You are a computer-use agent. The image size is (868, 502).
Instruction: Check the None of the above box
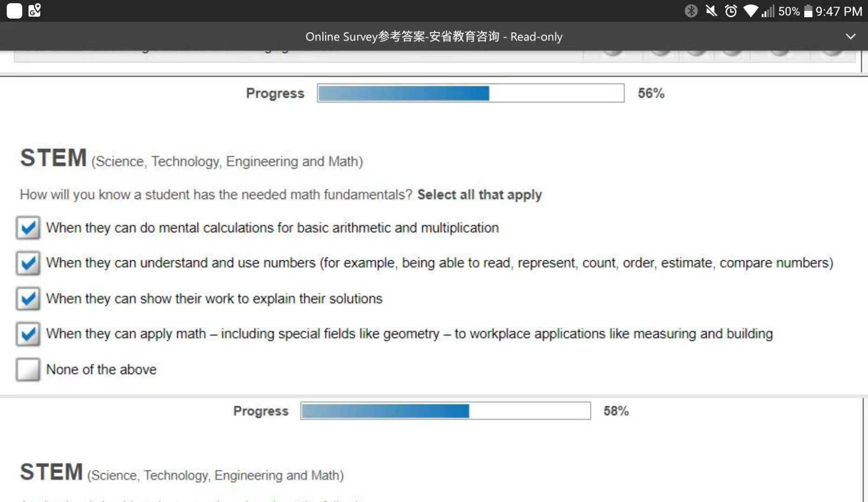[28, 370]
